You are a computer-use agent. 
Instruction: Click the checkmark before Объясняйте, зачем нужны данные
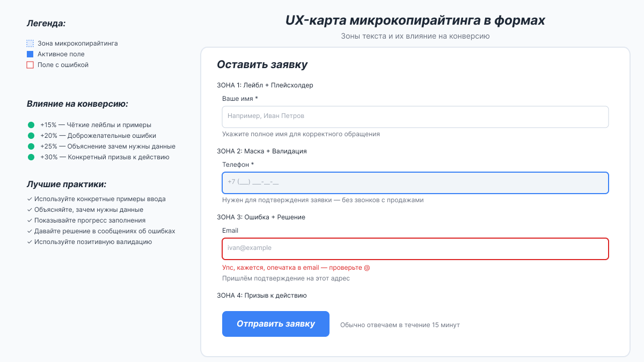(29, 209)
